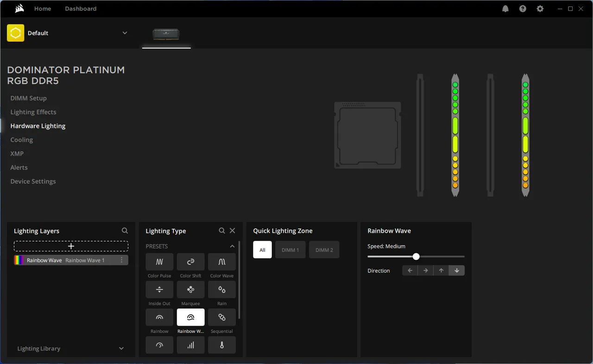Minimize the iCUE window
Screen dimensions: 593x364
[561, 9]
